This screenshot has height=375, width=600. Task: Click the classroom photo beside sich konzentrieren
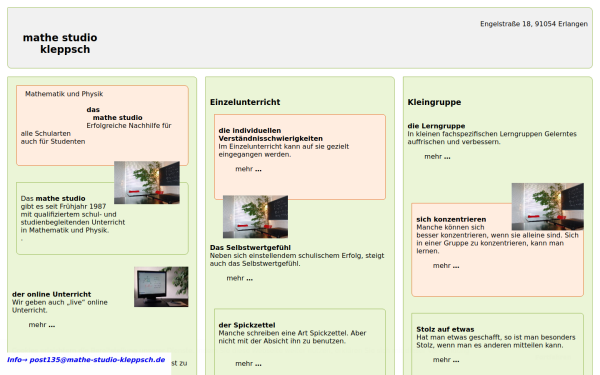[548, 206]
